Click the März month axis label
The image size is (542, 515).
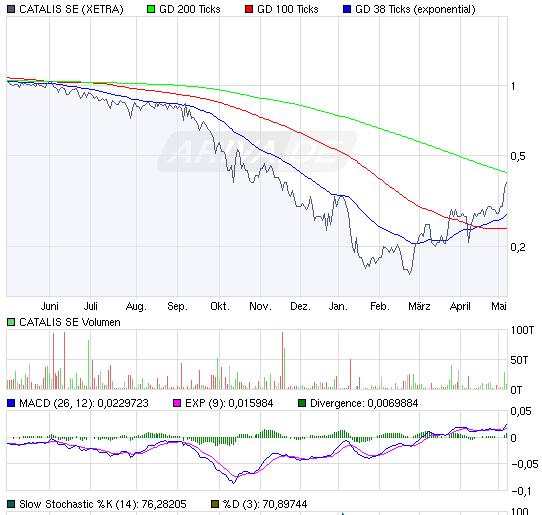click(419, 306)
